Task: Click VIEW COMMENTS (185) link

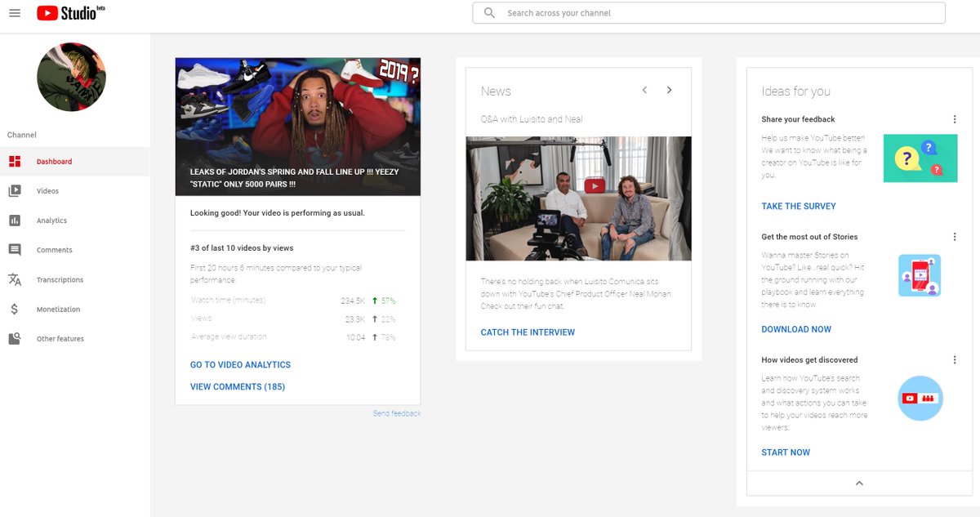Action: [238, 387]
